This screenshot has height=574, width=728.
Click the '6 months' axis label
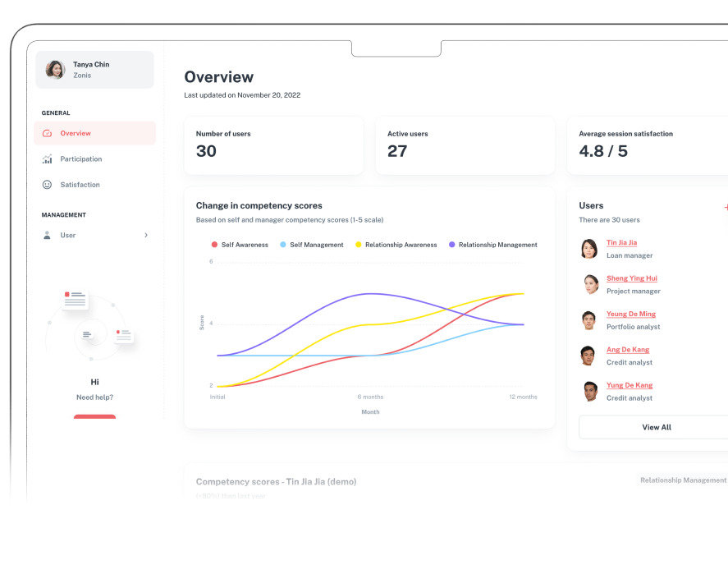370,397
